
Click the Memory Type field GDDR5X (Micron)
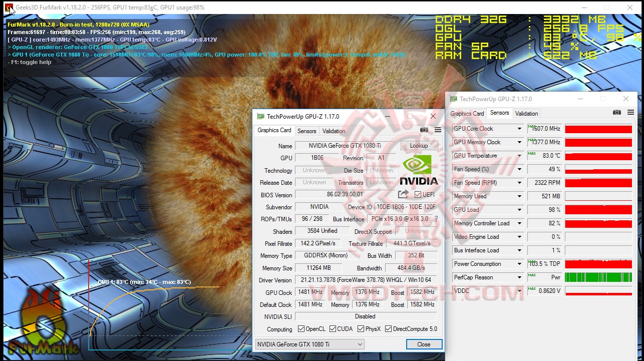pos(326,256)
